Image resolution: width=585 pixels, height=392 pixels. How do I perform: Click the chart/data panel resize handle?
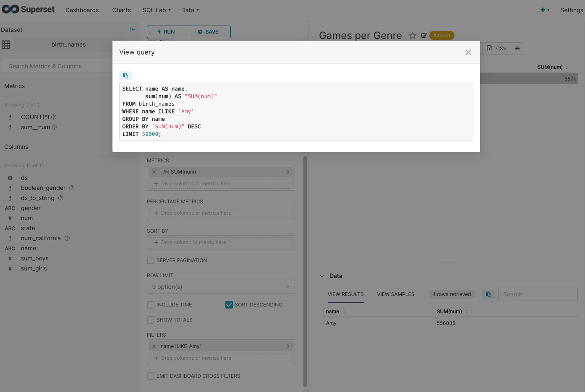(x=449, y=263)
